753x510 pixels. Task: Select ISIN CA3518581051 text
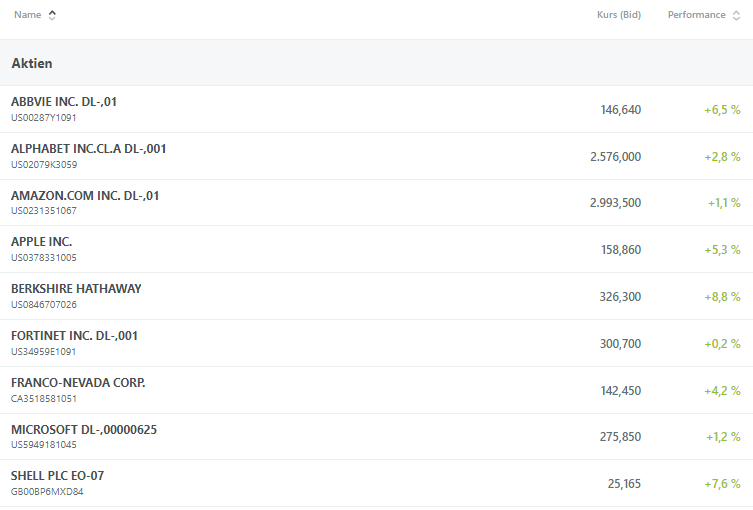pyautogui.click(x=44, y=399)
